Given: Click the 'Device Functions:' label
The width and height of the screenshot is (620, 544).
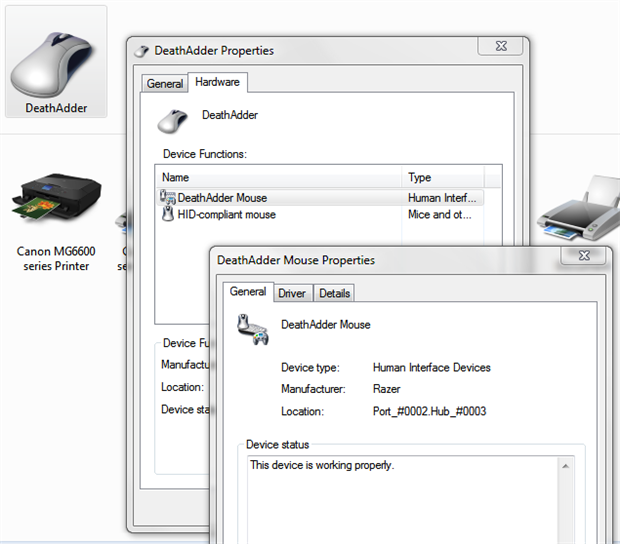Looking at the screenshot, I should tap(205, 154).
